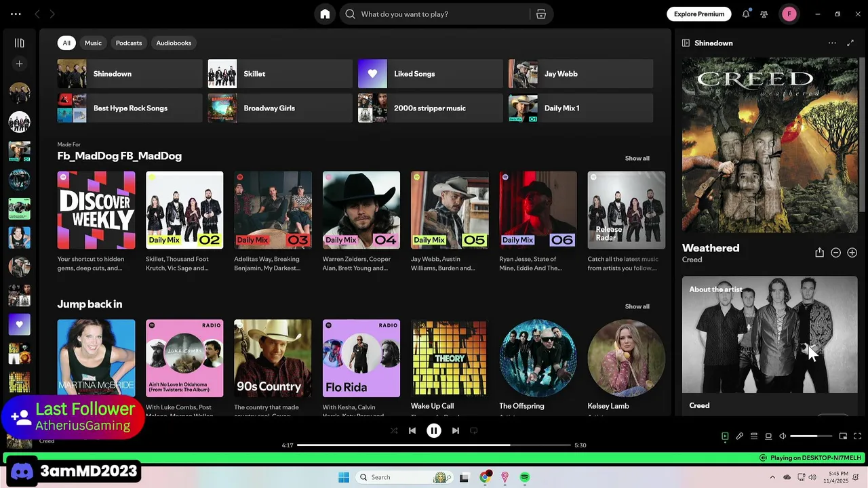868x488 pixels.
Task: Open the Liked Songs shortcut tile
Action: 431,74
